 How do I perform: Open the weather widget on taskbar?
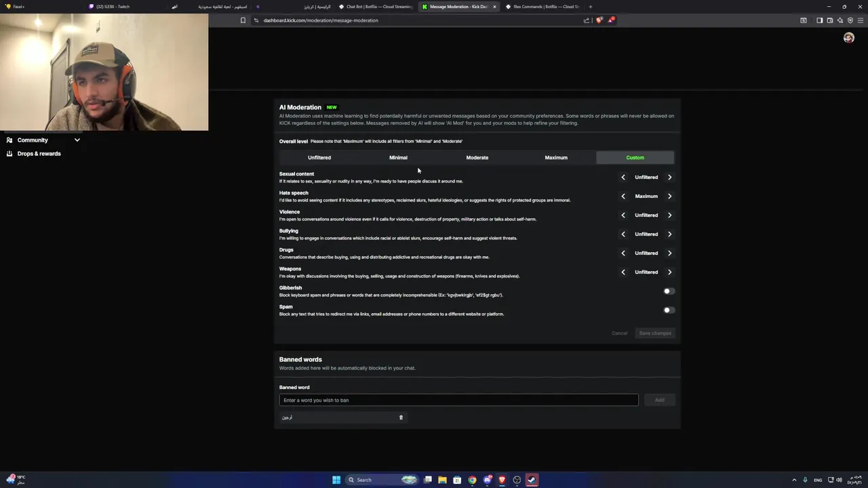click(x=17, y=480)
